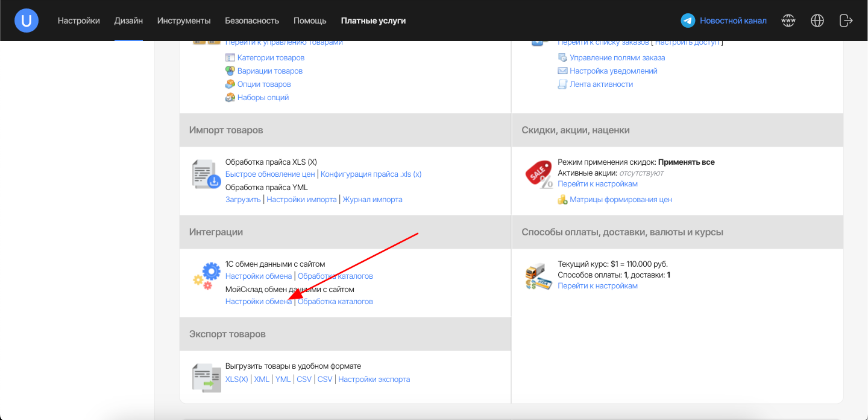The height and width of the screenshot is (420, 868).
Task: Export goods in YML format
Action: [x=283, y=380]
